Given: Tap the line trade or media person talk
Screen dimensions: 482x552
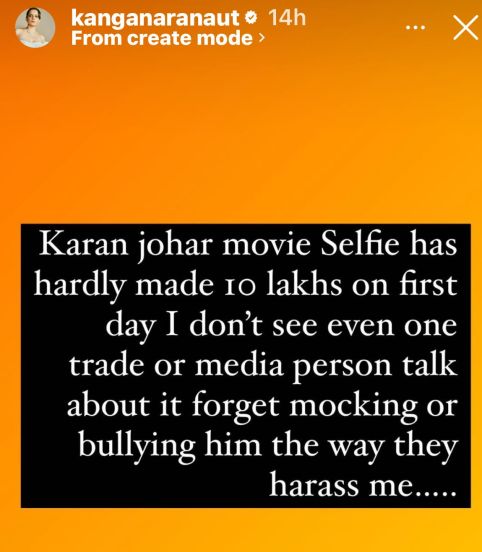Looking at the screenshot, I should (263, 367).
